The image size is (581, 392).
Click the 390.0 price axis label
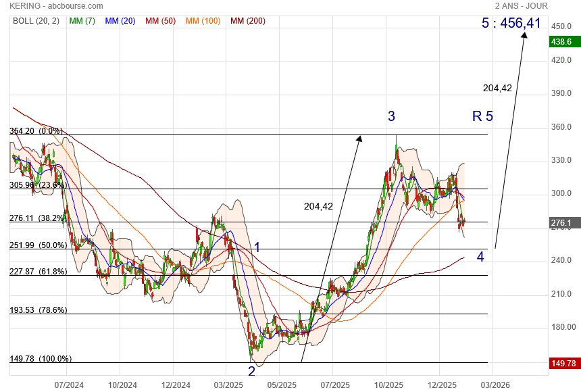pyautogui.click(x=561, y=93)
